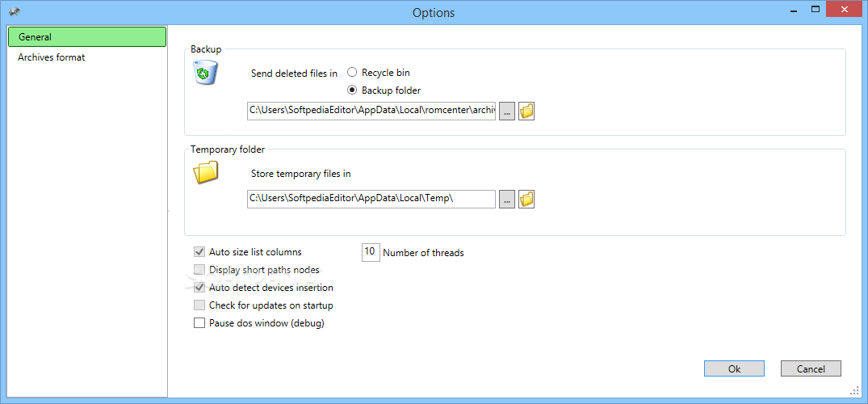Select the Recycle bin radio option
Image resolution: width=868 pixels, height=404 pixels.
352,73
